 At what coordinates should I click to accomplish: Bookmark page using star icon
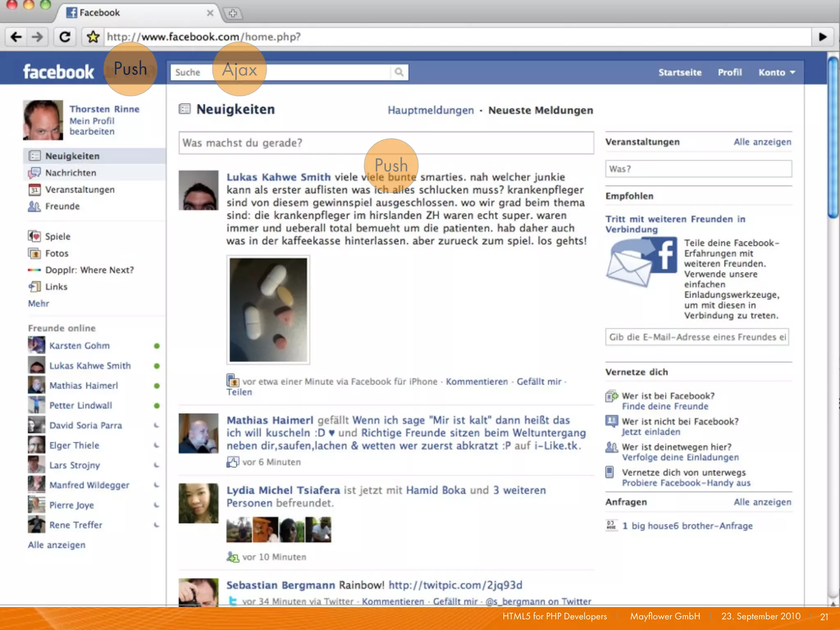(x=93, y=37)
